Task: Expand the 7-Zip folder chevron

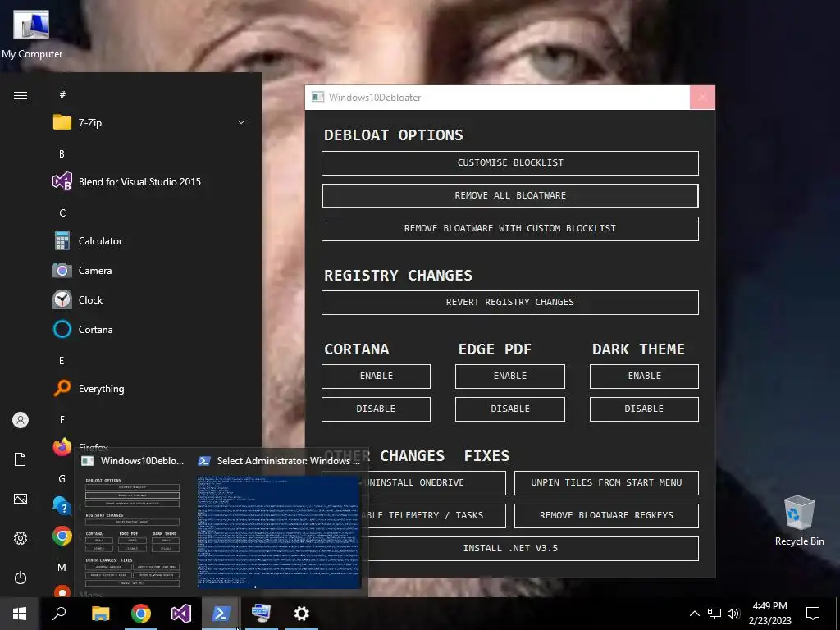Action: (241, 123)
